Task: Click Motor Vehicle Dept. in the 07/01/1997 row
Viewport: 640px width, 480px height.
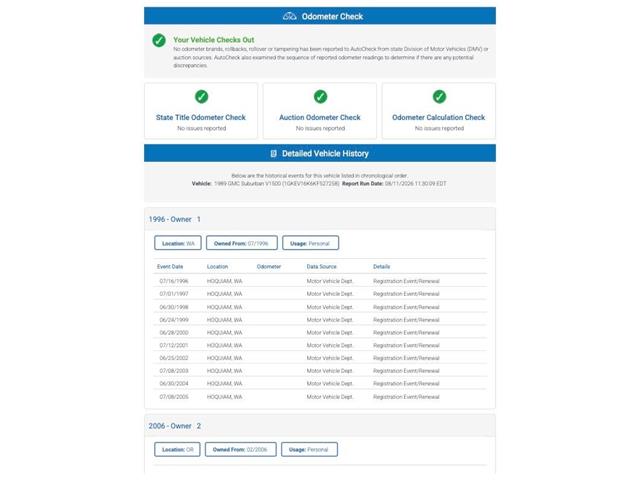Action: (x=330, y=294)
